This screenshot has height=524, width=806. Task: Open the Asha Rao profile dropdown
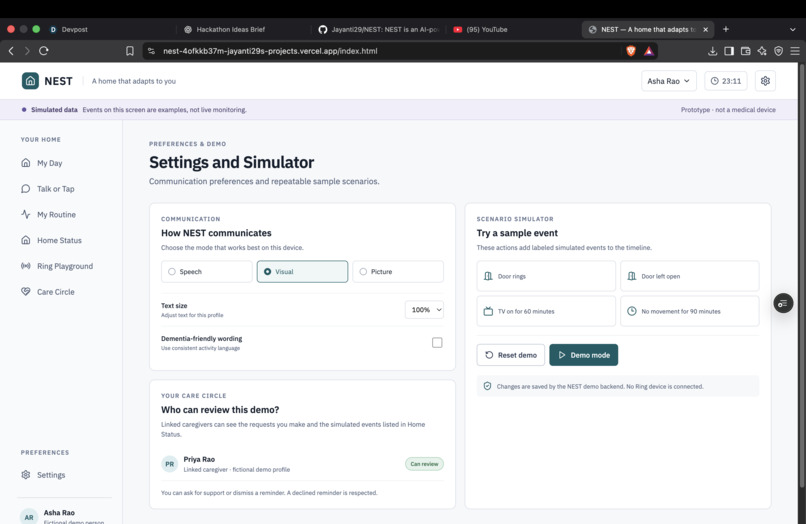(x=669, y=81)
